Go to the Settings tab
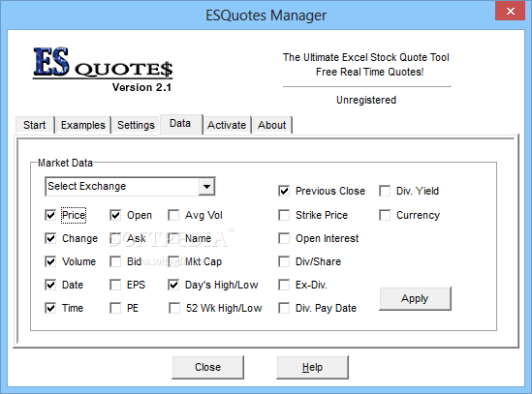Image resolution: width=532 pixels, height=394 pixels. click(136, 125)
